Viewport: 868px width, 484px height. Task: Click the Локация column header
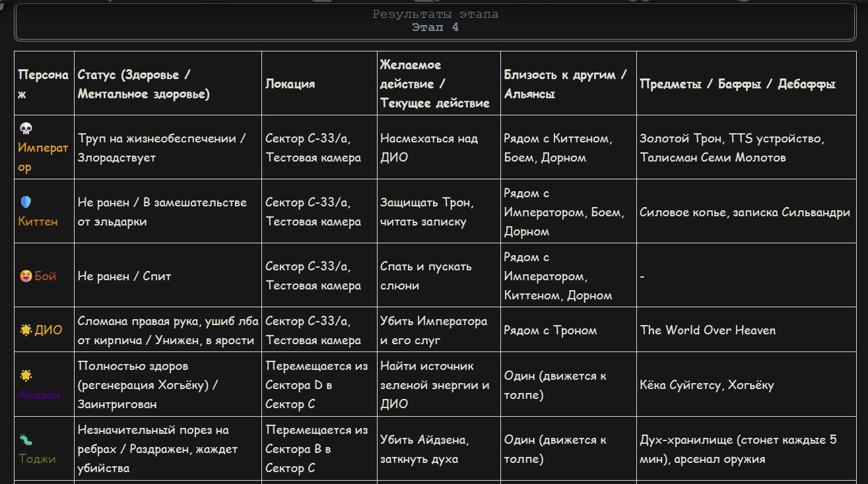point(290,84)
